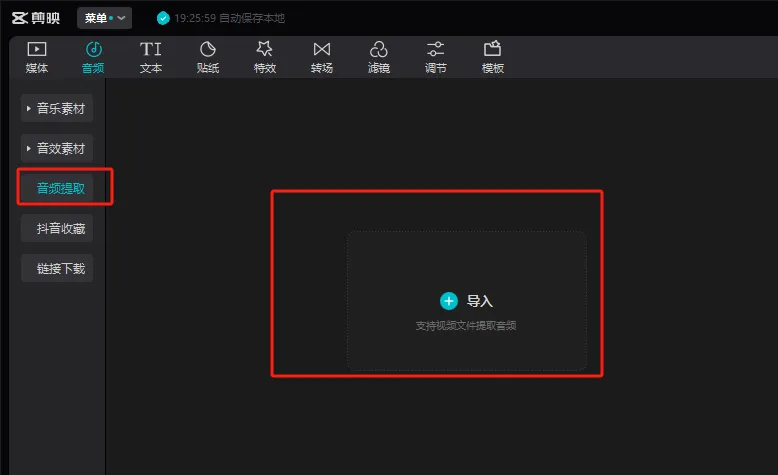This screenshot has width=778, height=475.
Task: Choose 链接下载 in the sidebar
Action: [x=60, y=268]
